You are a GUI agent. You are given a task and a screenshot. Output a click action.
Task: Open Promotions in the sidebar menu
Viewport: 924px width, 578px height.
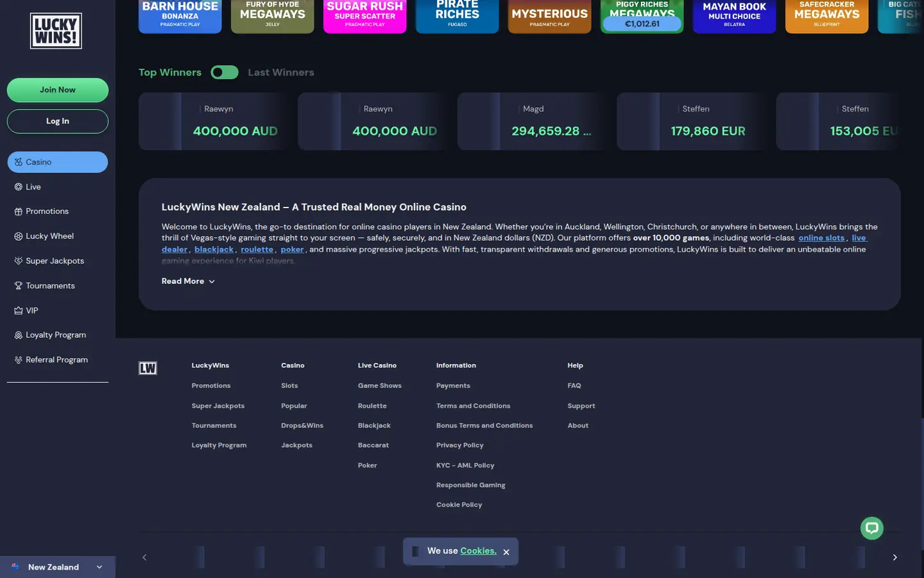click(x=58, y=211)
